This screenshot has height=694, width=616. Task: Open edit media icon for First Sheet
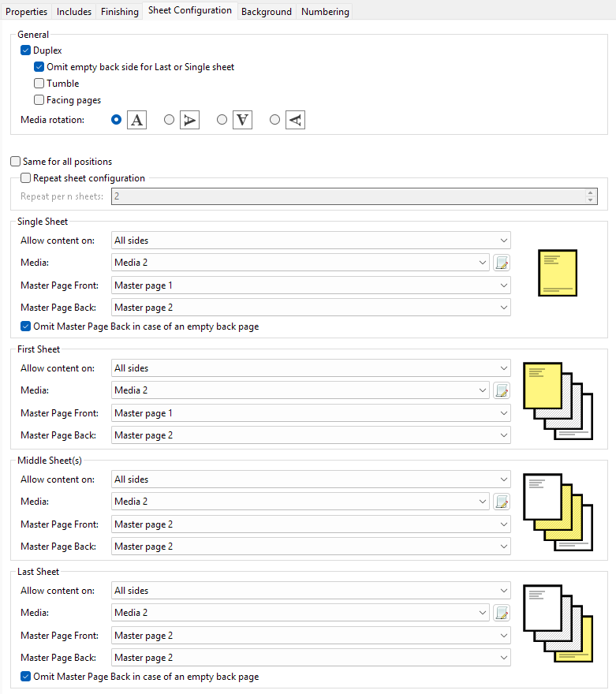click(x=502, y=390)
